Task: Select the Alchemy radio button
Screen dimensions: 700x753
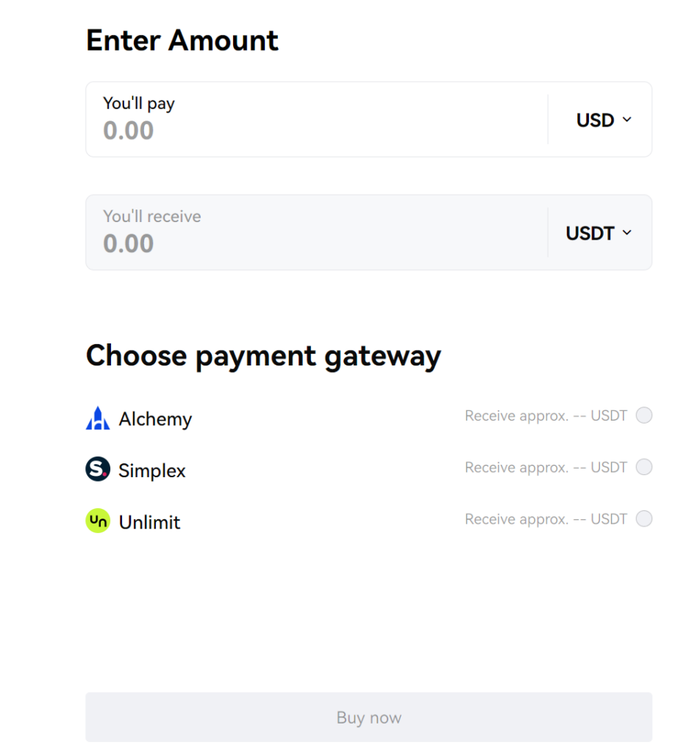Action: click(644, 415)
